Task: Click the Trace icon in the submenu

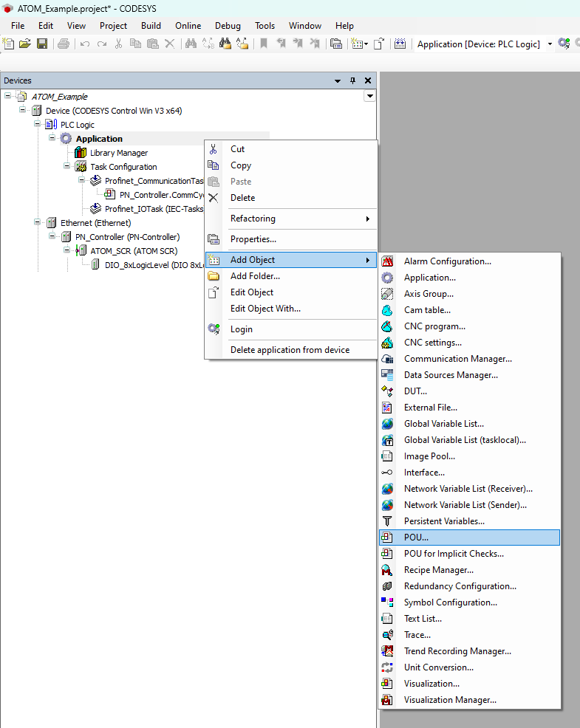Action: pos(387,635)
